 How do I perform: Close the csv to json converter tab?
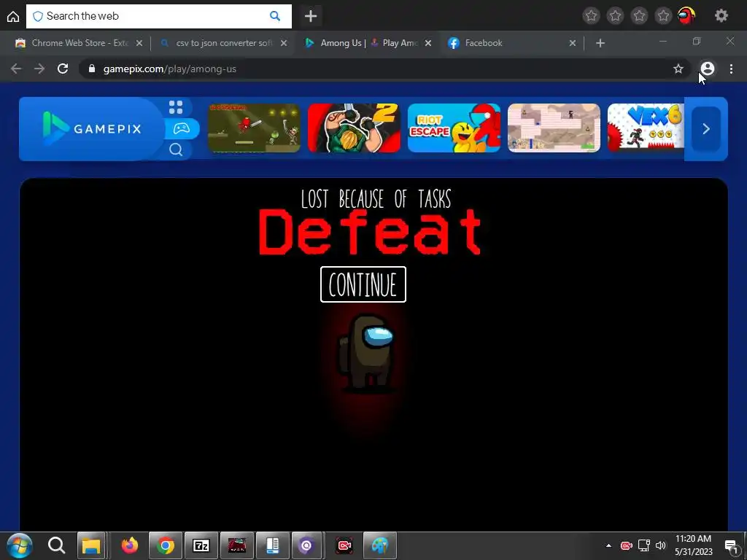click(x=284, y=43)
